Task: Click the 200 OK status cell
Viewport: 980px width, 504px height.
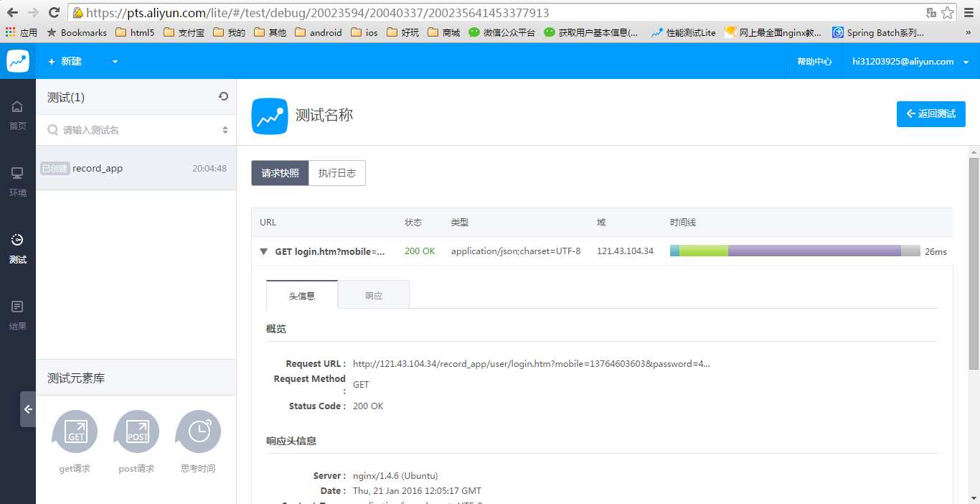Action: 420,251
